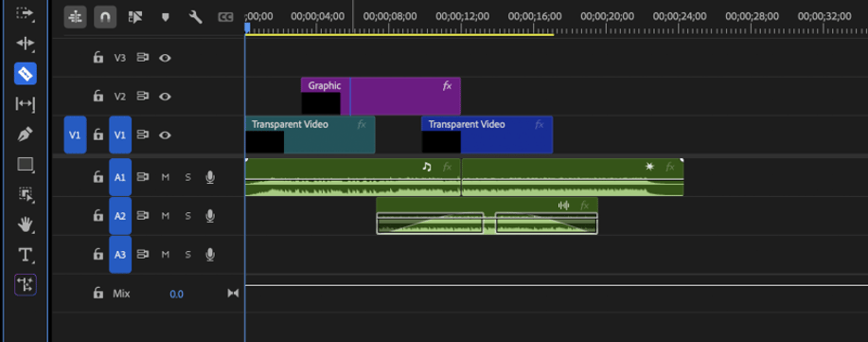Image resolution: width=868 pixels, height=342 pixels.
Task: Toggle Captions track options CC
Action: [225, 18]
